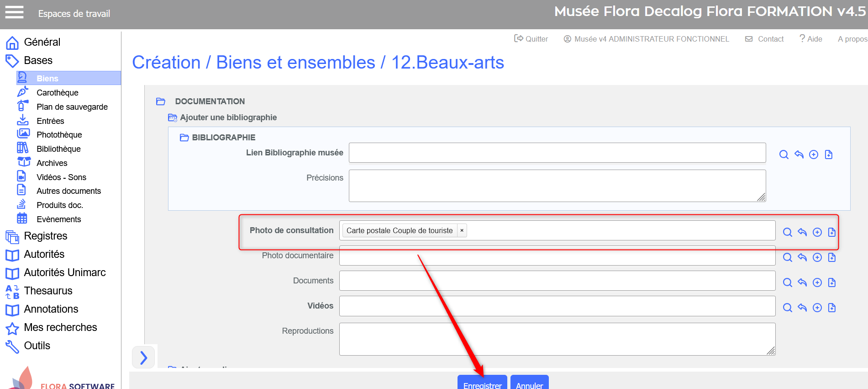
Task: Click the new document icon for Documents row
Action: click(831, 282)
